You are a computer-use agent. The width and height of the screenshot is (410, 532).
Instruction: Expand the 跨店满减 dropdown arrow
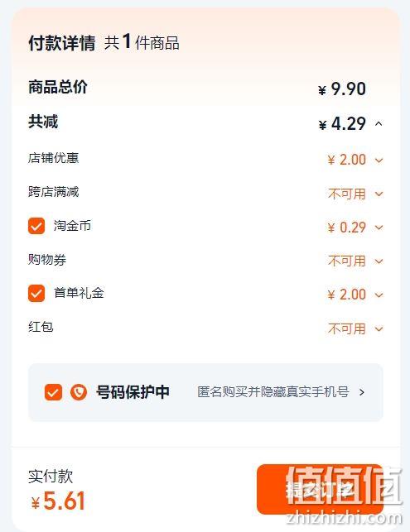pos(379,194)
